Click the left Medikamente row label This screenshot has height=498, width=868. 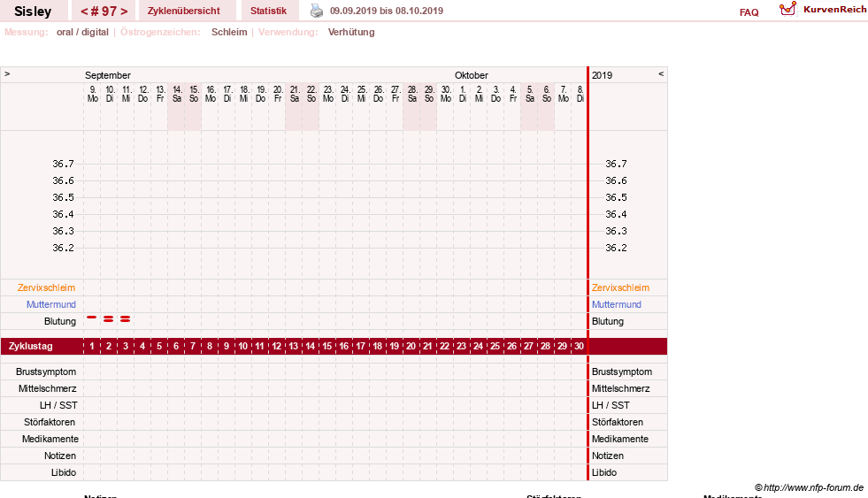[x=50, y=439]
